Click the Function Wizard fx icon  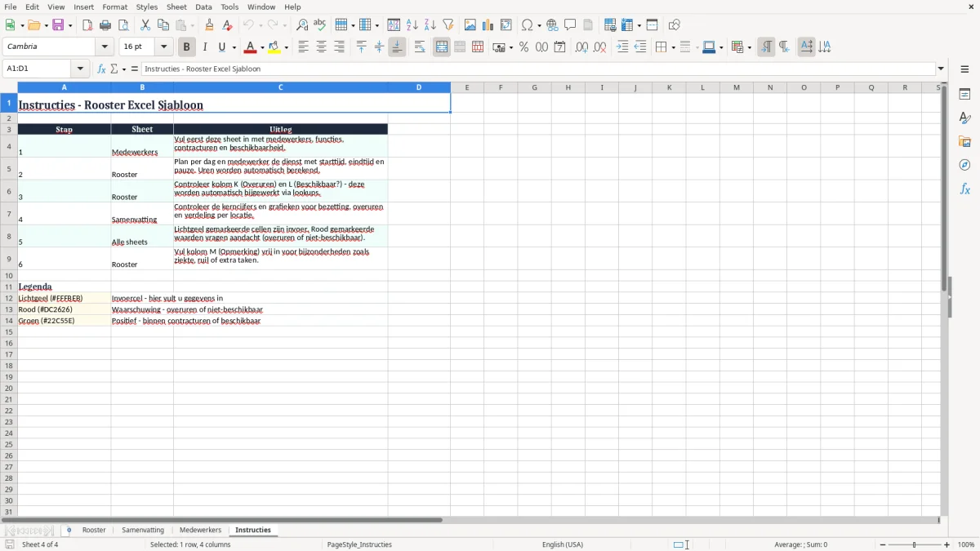click(101, 69)
